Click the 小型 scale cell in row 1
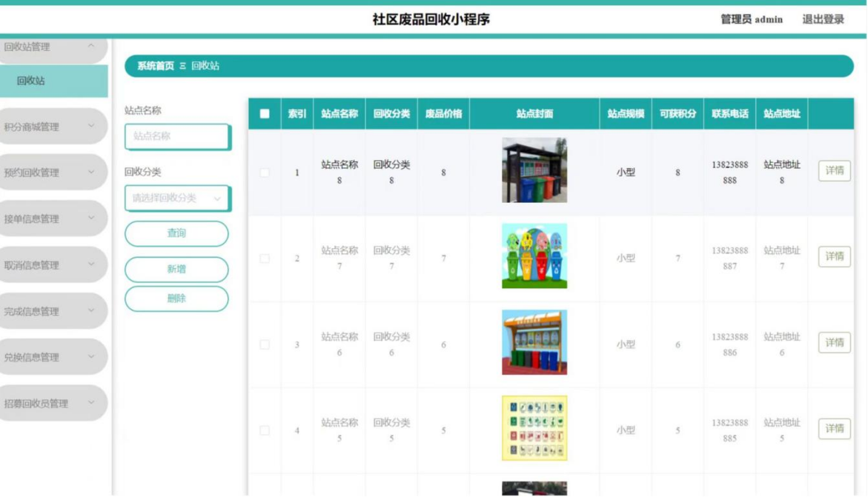 pos(626,173)
